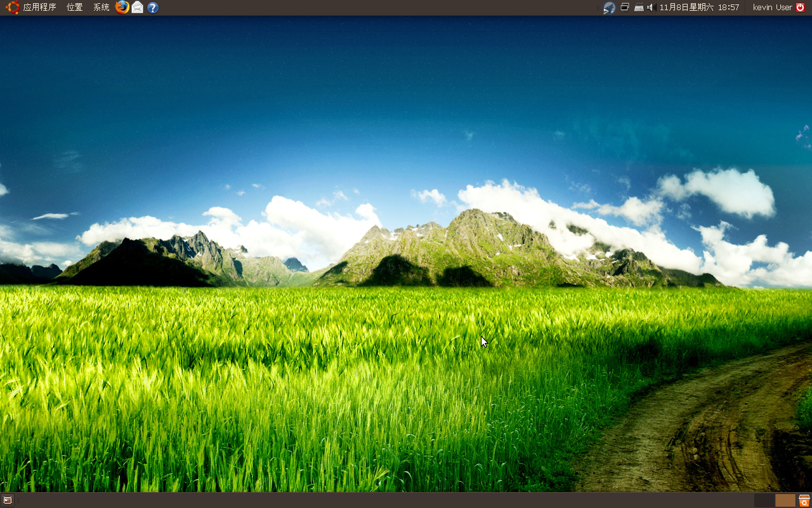Open the kevin User switcher

pyautogui.click(x=773, y=8)
